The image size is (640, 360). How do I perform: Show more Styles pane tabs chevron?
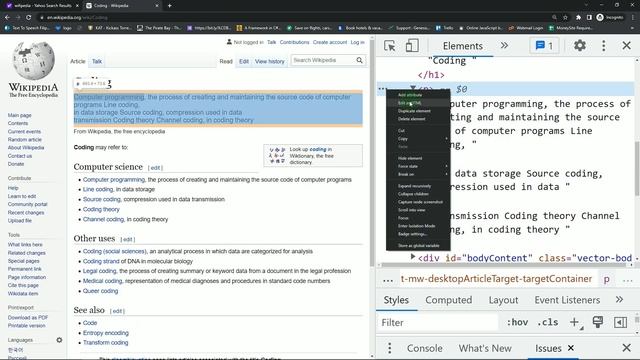619,300
